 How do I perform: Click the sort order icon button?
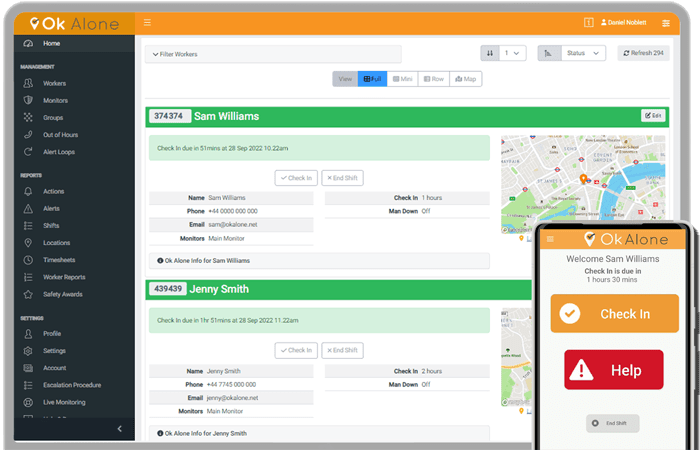click(x=490, y=53)
